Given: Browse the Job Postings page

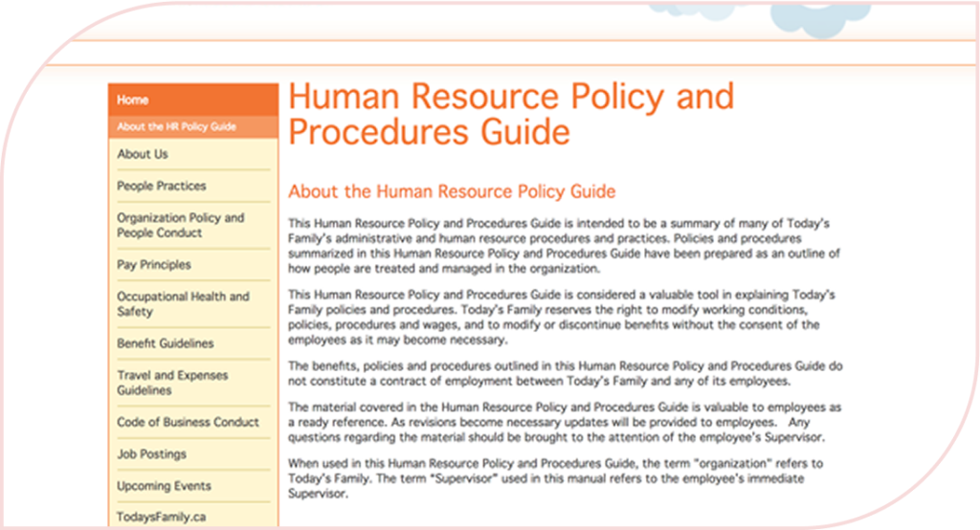Looking at the screenshot, I should tap(151, 453).
